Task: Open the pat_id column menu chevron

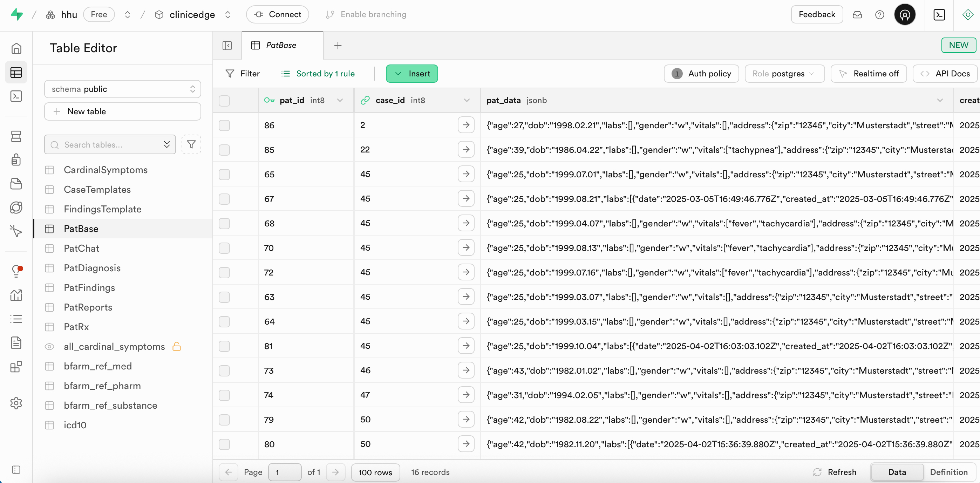Action: click(x=340, y=100)
